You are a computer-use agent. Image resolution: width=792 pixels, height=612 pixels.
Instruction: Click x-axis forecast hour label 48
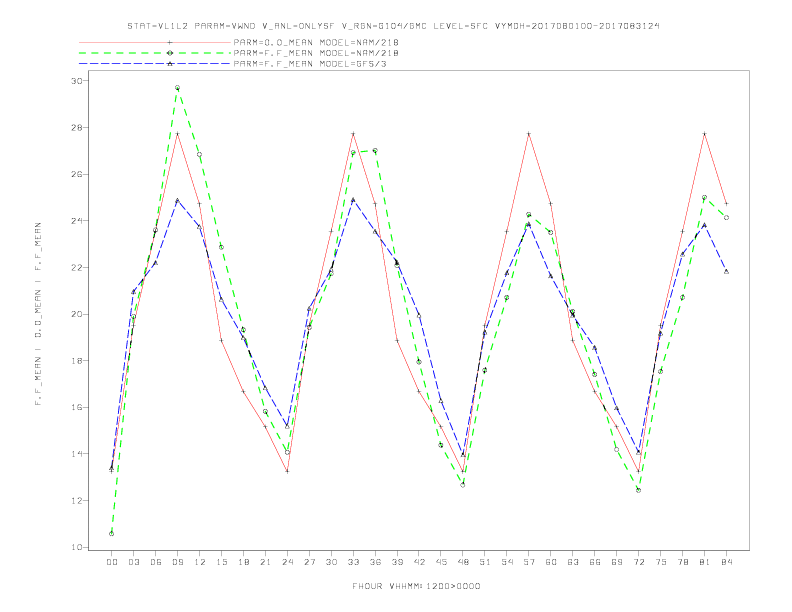pyautogui.click(x=463, y=562)
